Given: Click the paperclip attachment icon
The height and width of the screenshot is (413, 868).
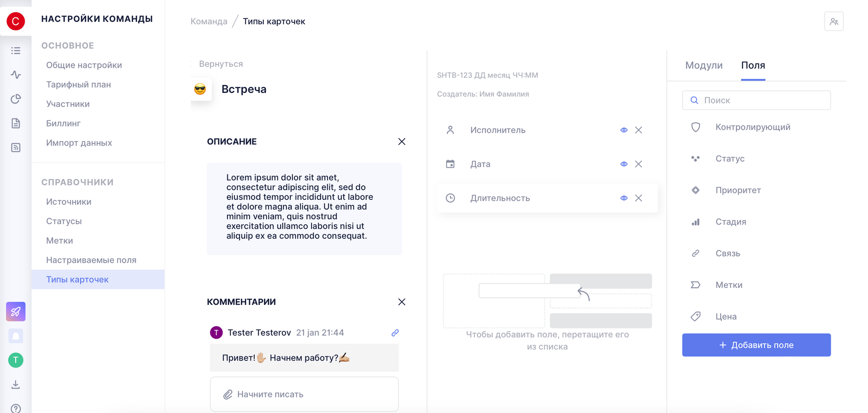Looking at the screenshot, I should pyautogui.click(x=228, y=394).
